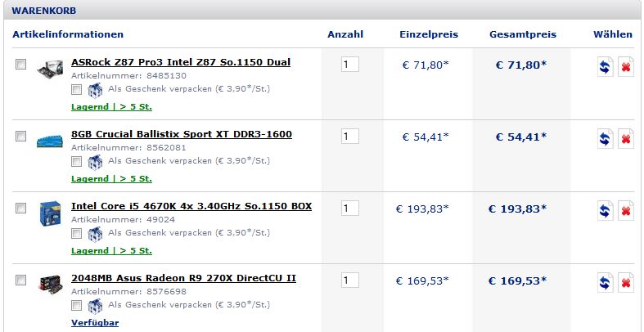The height and width of the screenshot is (332, 644).
Task: Click refresh icon for ASRock Z87 Pro3 row
Action: click(605, 67)
